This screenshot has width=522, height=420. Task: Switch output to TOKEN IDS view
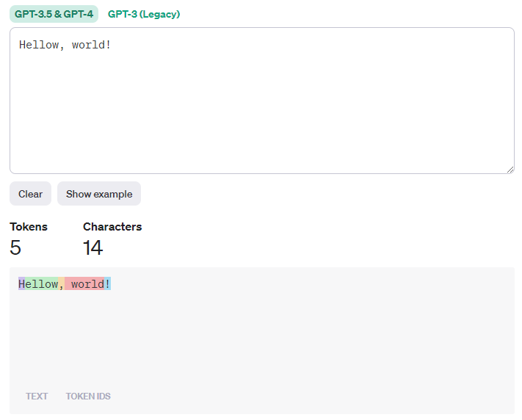(x=88, y=396)
